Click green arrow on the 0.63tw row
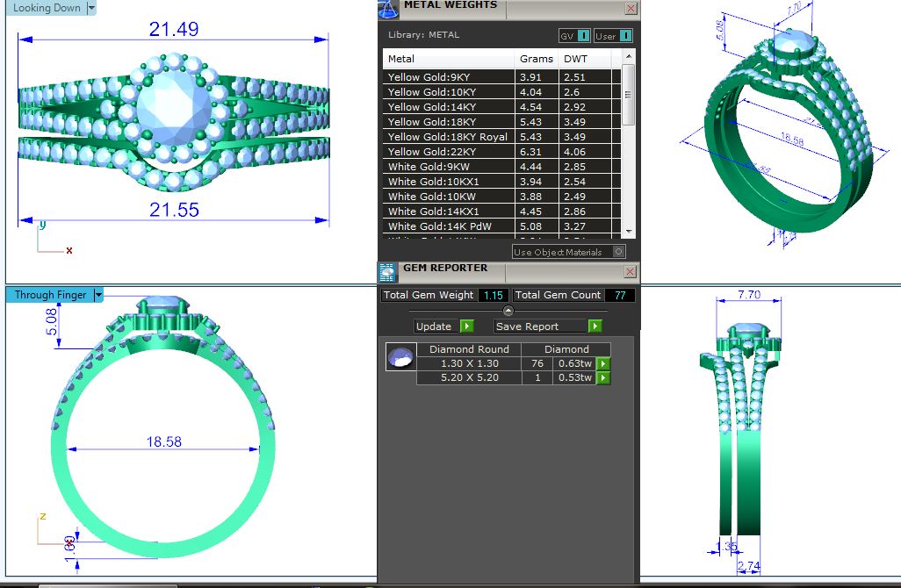Screen dimensions: 901x588 point(603,363)
